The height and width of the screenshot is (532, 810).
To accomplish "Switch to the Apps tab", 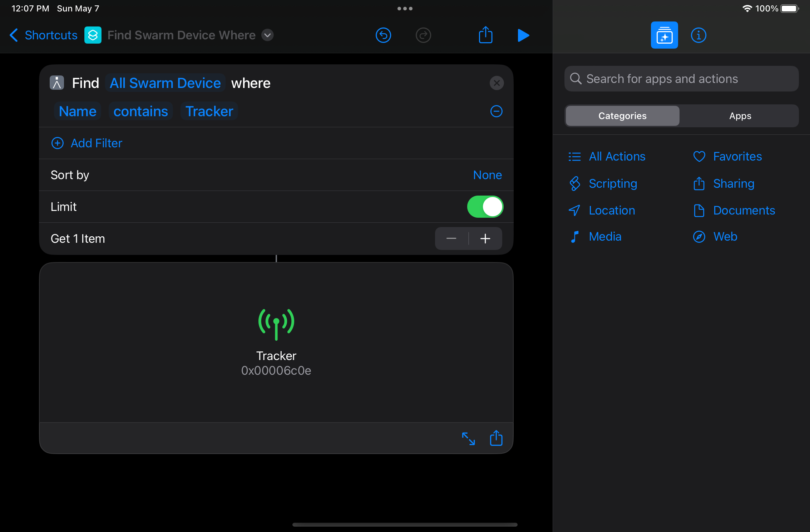I will pyautogui.click(x=740, y=115).
